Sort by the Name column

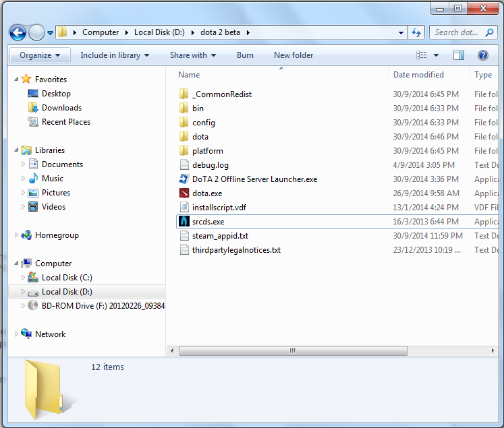click(189, 75)
